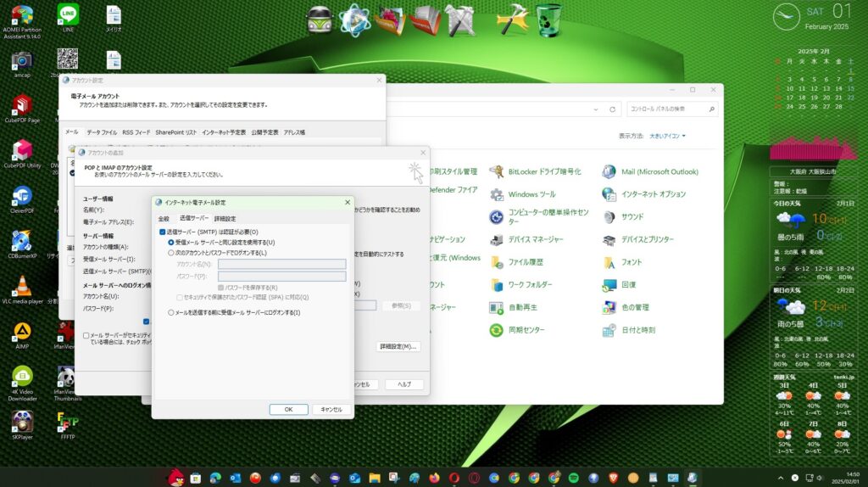Select 次のアカウントとパスワードでログオンする radio button
This screenshot has height=487, width=868.
pyautogui.click(x=171, y=253)
